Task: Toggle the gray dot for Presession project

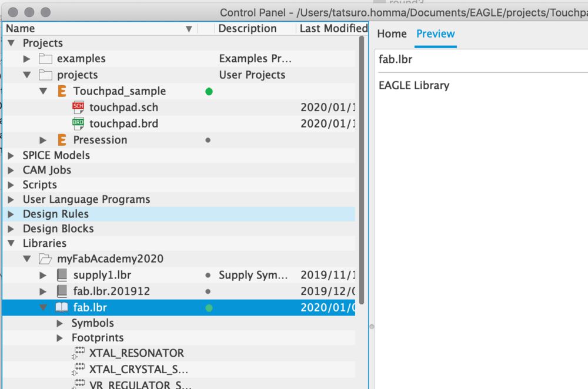Action: coord(208,140)
